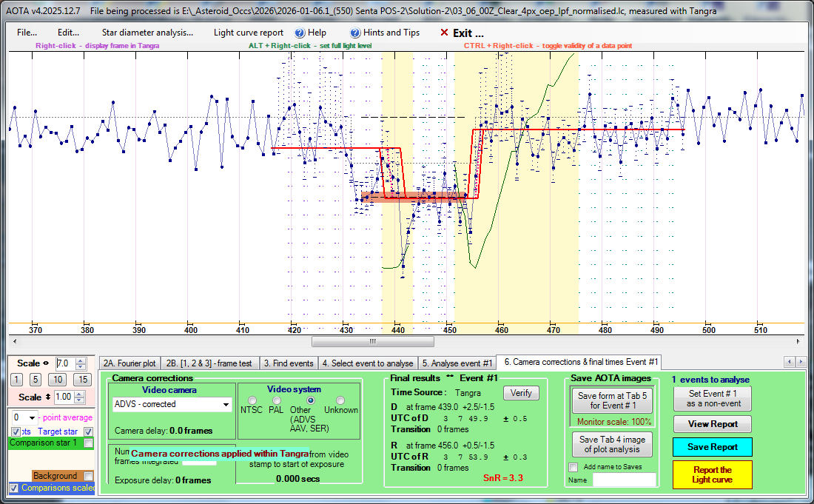This screenshot has height=504, width=814.
Task: Expand the point average dropdown
Action: (x=30, y=417)
